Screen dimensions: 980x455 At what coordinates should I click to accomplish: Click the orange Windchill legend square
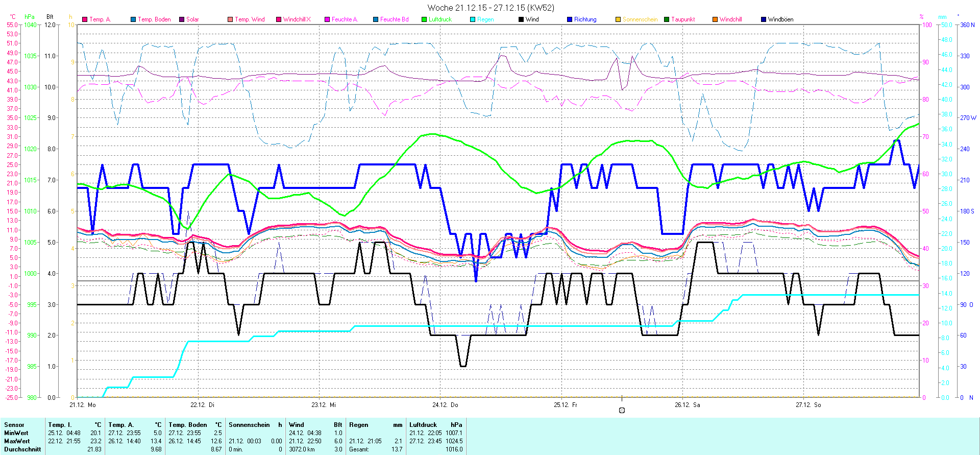coord(715,19)
